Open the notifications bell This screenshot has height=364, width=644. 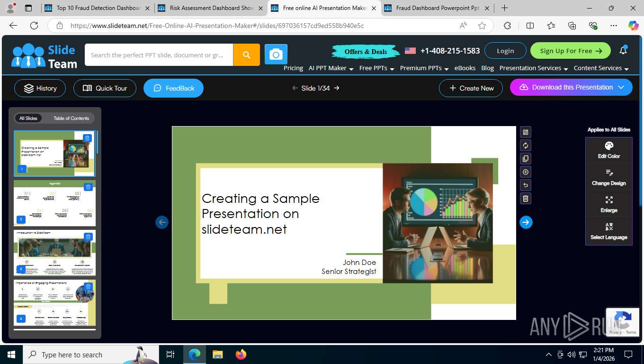[x=623, y=50]
